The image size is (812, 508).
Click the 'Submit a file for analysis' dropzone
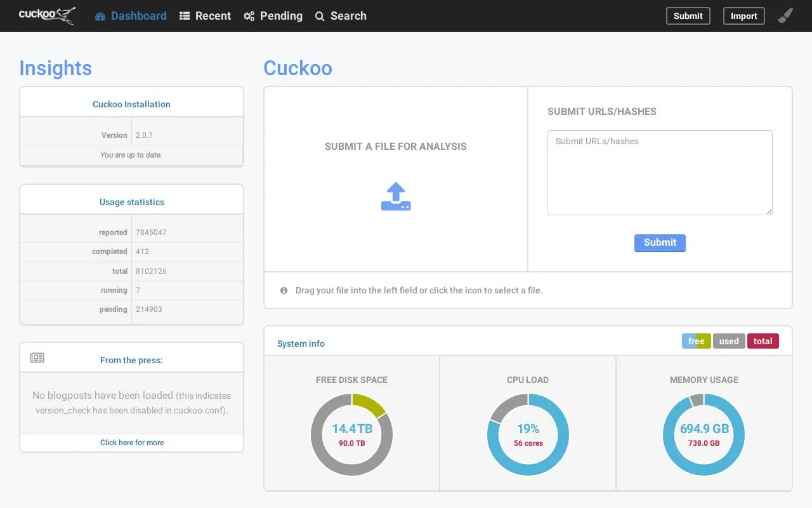coord(396,179)
